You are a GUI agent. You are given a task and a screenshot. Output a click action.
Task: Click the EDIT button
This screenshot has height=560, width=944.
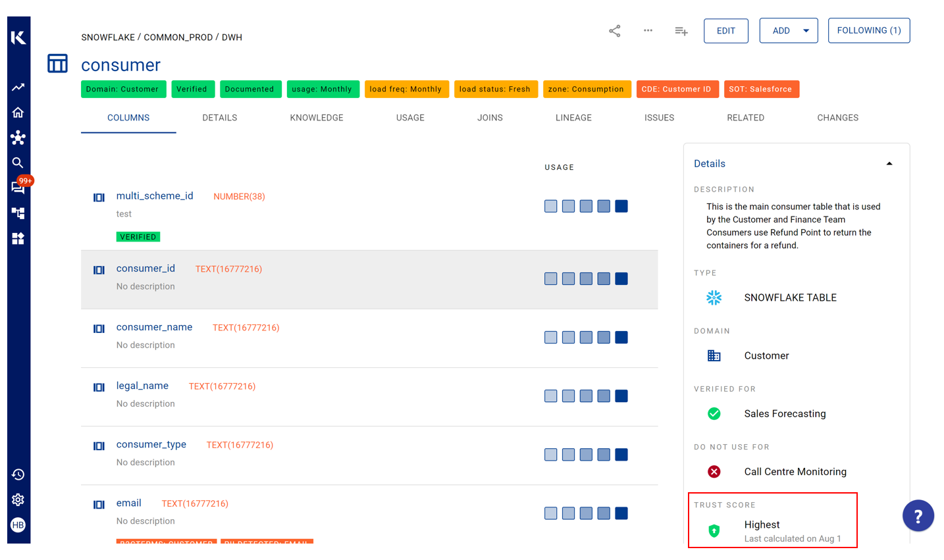725,31
